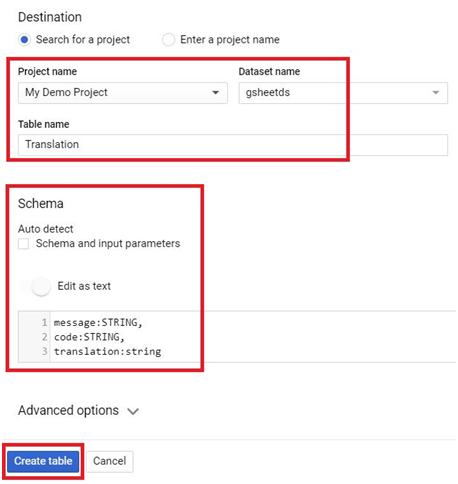Open the Project name dropdown
This screenshot has width=458, height=484.
(123, 93)
